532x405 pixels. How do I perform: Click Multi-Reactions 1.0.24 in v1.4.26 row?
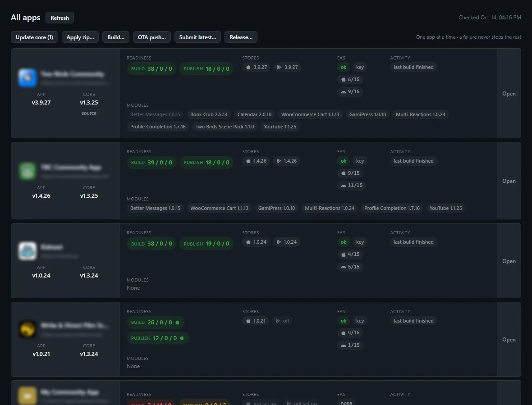330,208
